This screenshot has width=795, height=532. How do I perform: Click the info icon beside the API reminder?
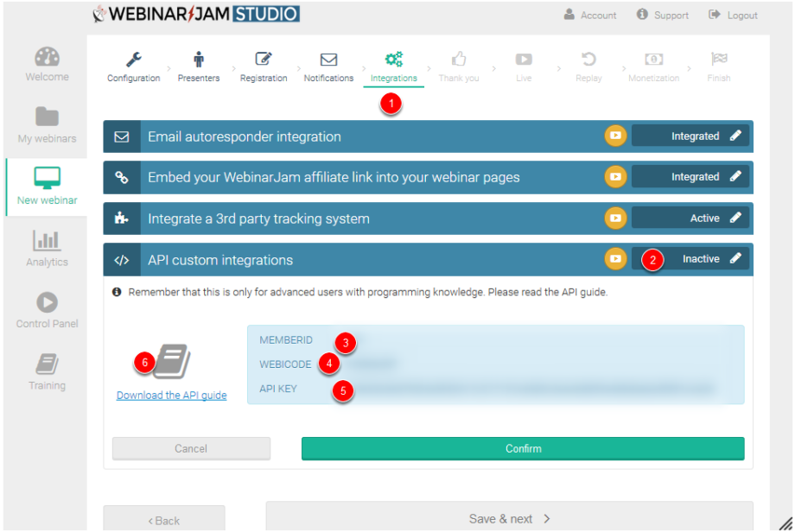click(x=117, y=292)
